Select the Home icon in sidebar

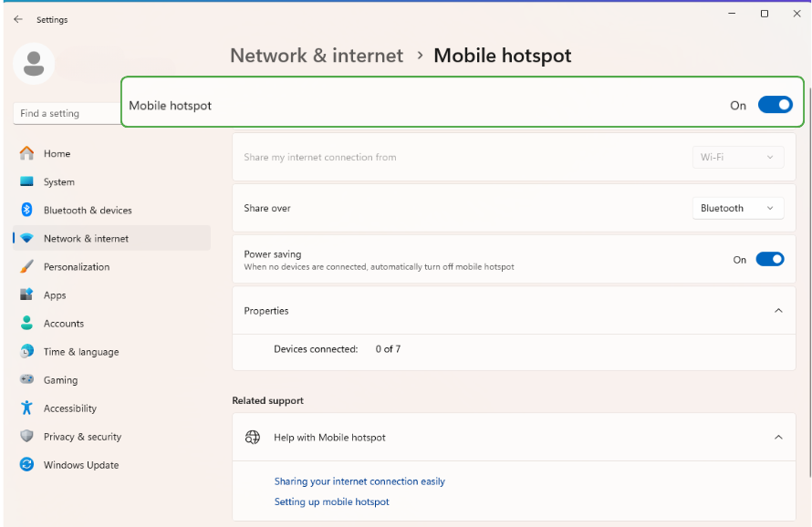coord(26,153)
